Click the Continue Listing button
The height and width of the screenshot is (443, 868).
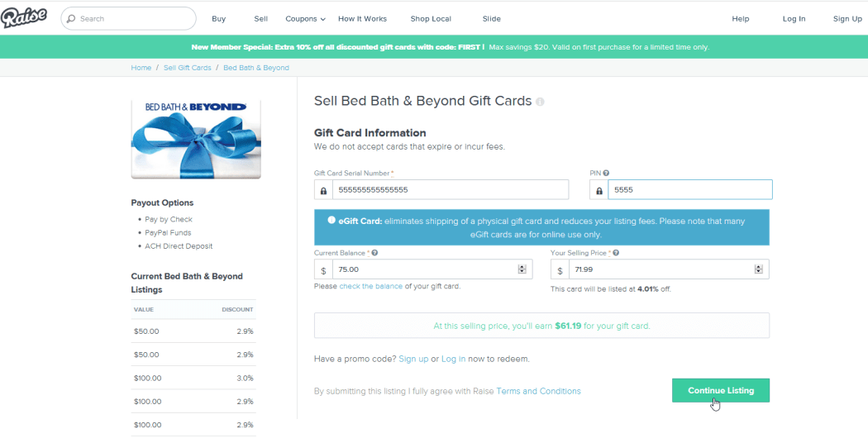click(x=721, y=390)
